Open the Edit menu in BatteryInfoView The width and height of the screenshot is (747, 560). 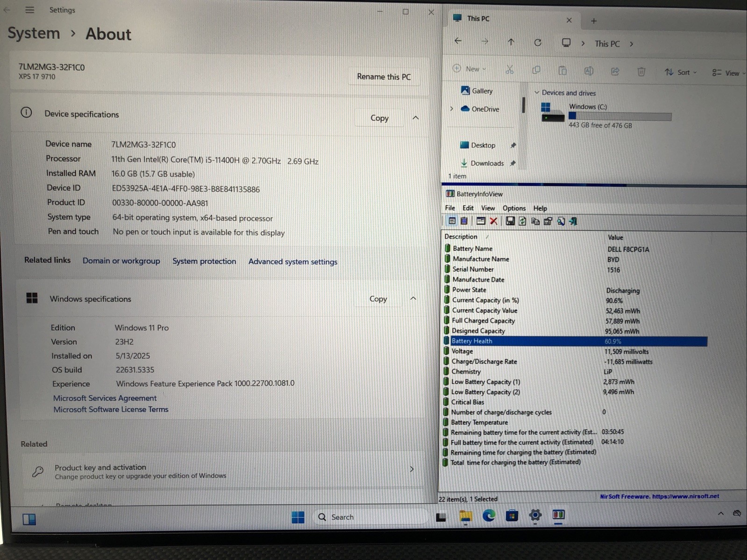pos(468,208)
